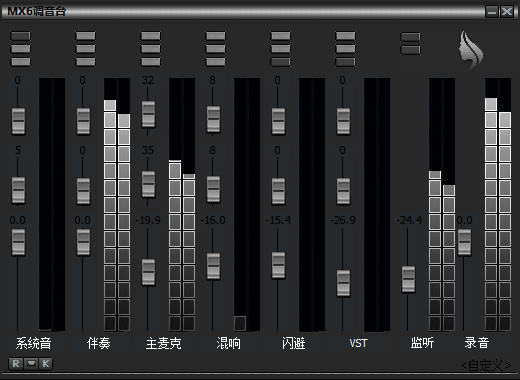Toggle the bottom switch above 混响 channel
Viewport: 520px width, 380px height.
coord(215,62)
